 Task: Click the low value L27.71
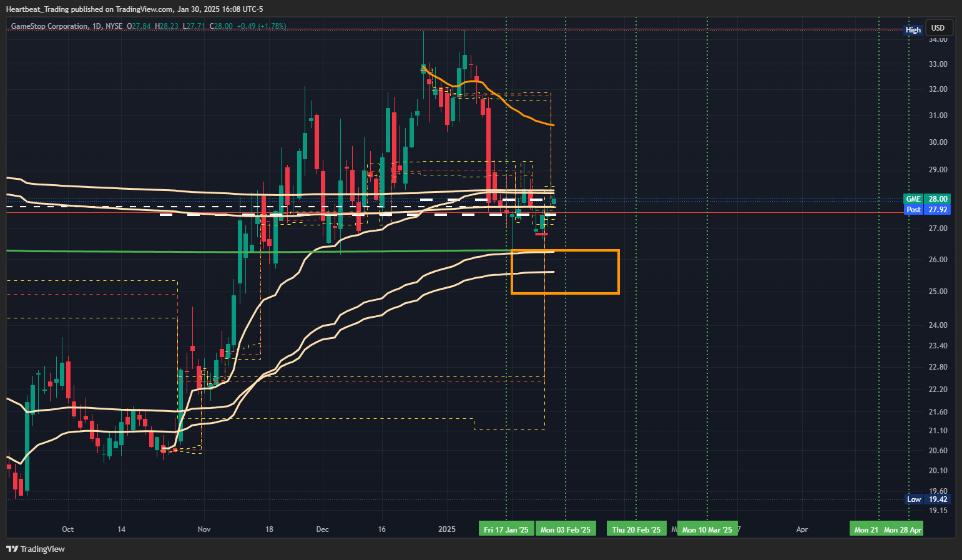[x=194, y=26]
